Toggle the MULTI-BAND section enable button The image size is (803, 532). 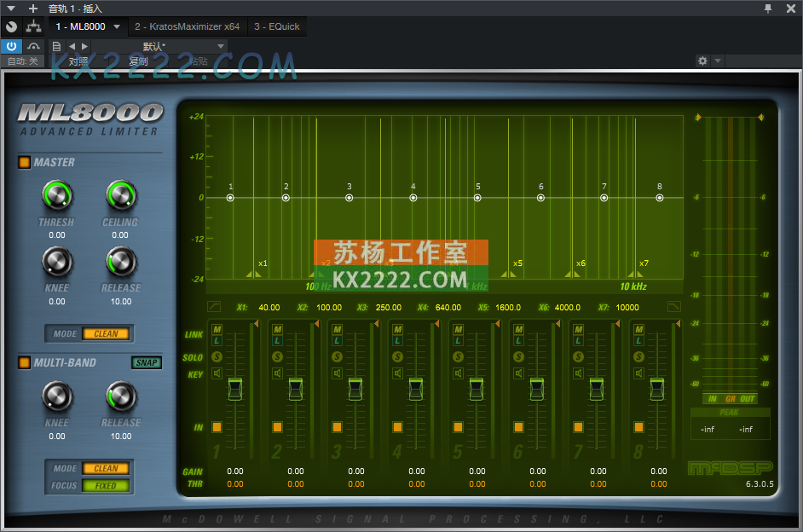point(24,362)
